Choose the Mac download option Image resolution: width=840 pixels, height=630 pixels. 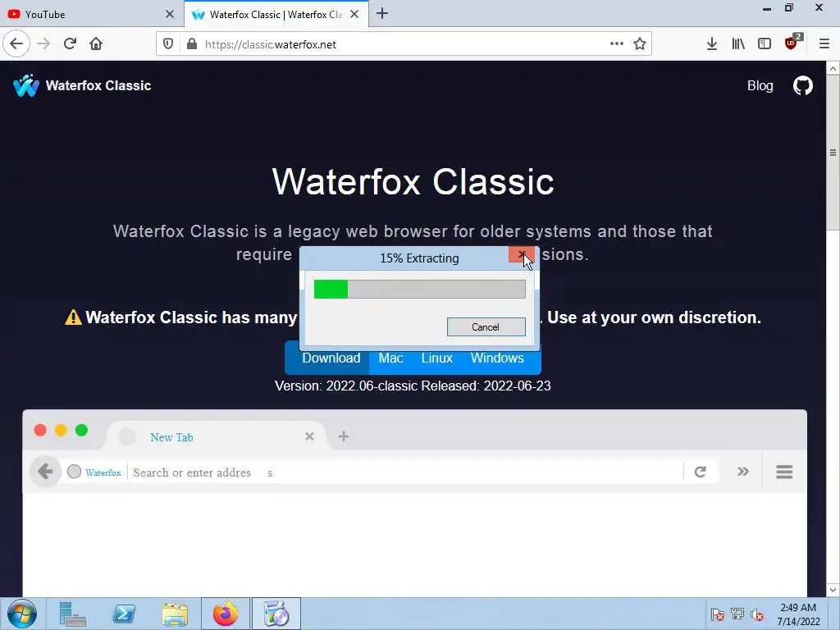[x=390, y=358]
